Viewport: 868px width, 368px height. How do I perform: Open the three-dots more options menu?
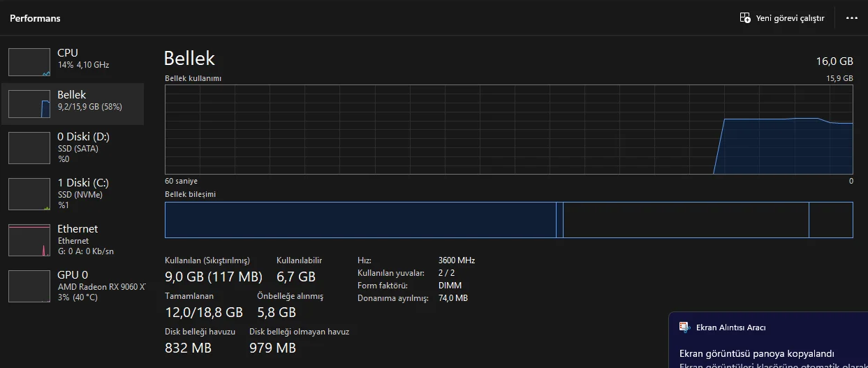coord(851,18)
